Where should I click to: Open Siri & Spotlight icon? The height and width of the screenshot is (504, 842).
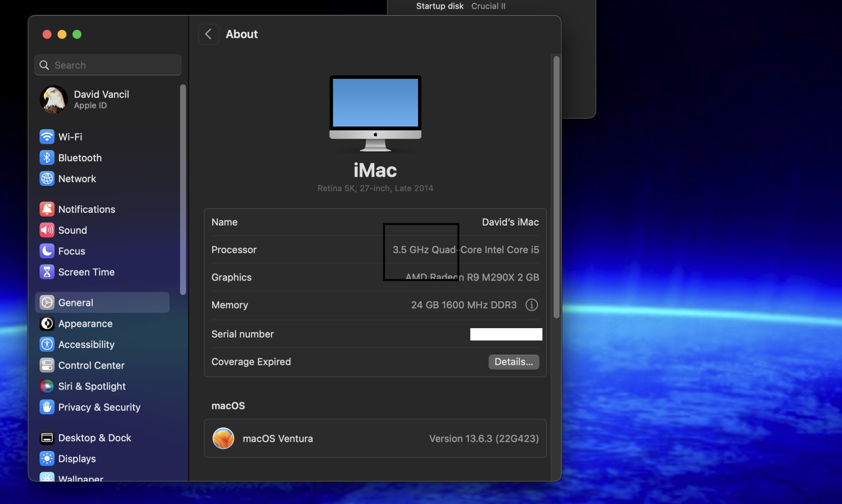pos(47,386)
